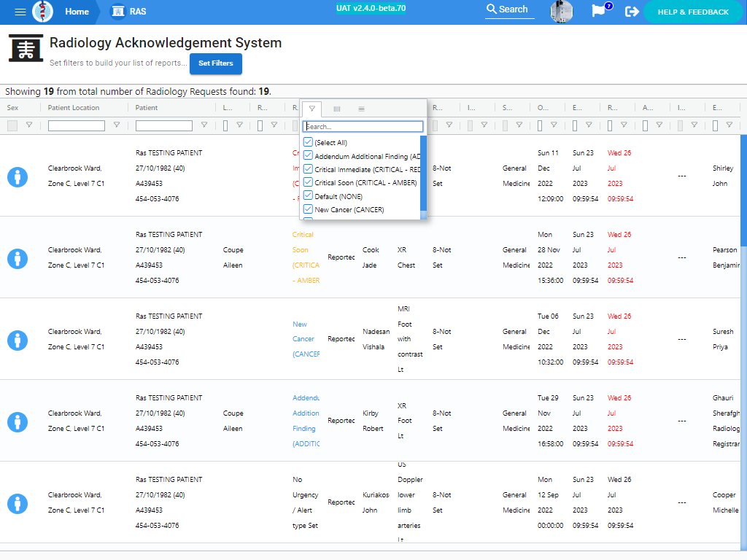Click the New Cancer urgency cell
This screenshot has height=560, width=747.
click(x=306, y=339)
